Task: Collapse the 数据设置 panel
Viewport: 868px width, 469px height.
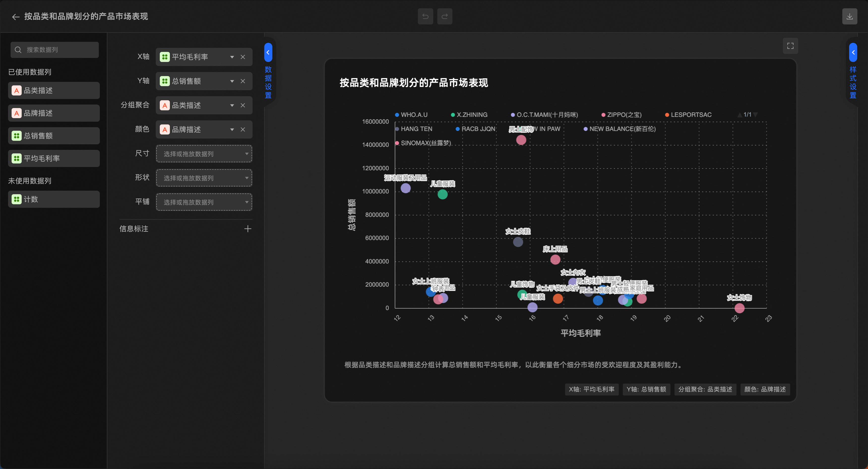Action: point(268,52)
